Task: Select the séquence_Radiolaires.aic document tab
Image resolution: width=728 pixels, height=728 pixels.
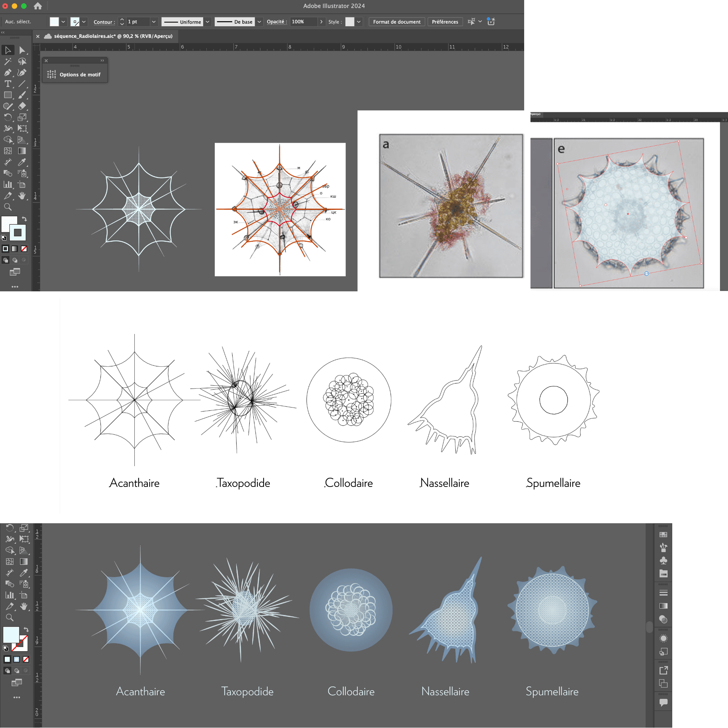Action: [x=113, y=36]
